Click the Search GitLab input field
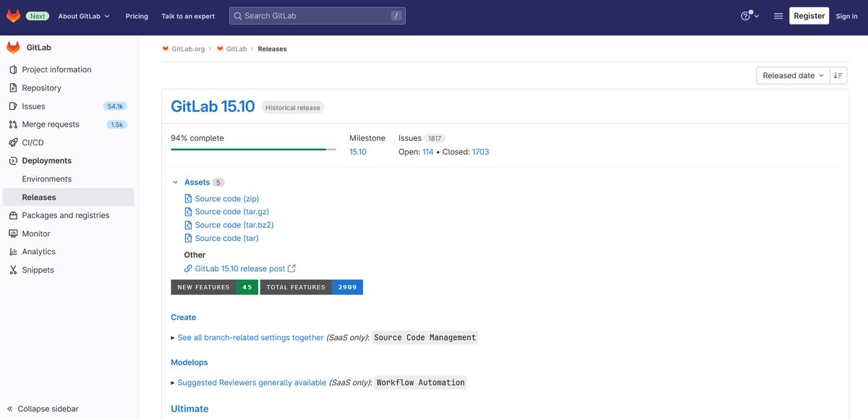The width and height of the screenshot is (868, 419). (x=317, y=16)
